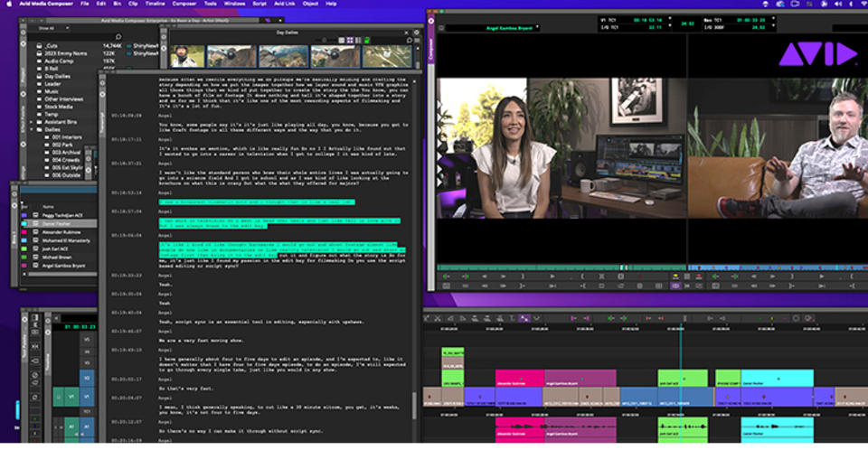Toggle the highlighted link selection button in timeline toolbar
This screenshot has width=868, height=450.
[524, 318]
